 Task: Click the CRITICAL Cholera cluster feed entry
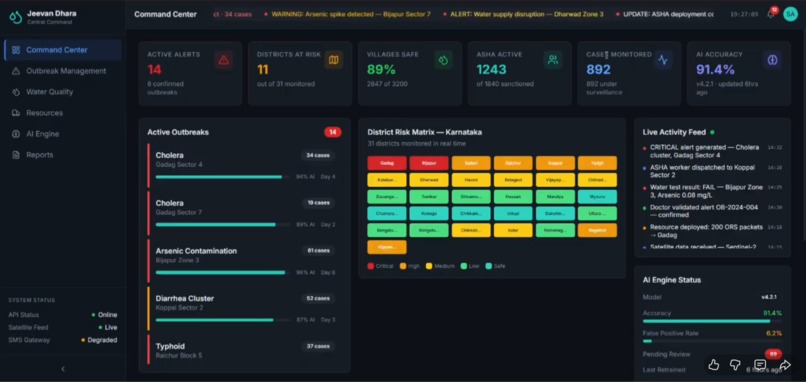(x=712, y=151)
